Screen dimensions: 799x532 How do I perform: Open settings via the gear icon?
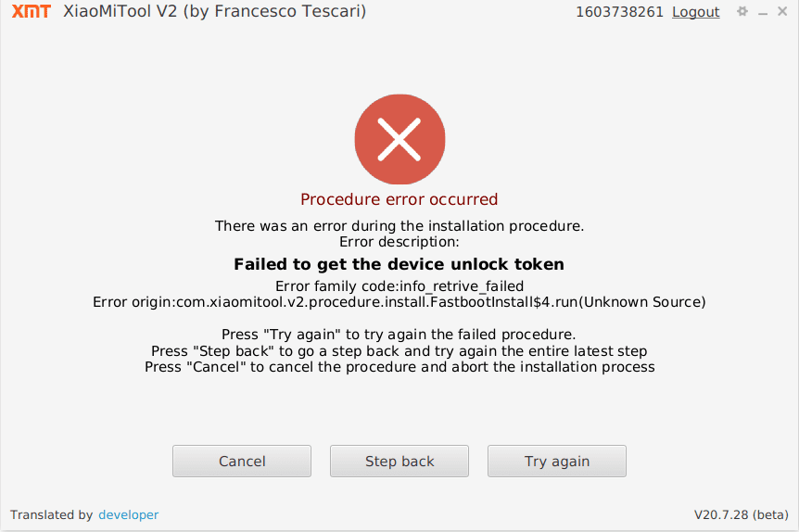(742, 12)
